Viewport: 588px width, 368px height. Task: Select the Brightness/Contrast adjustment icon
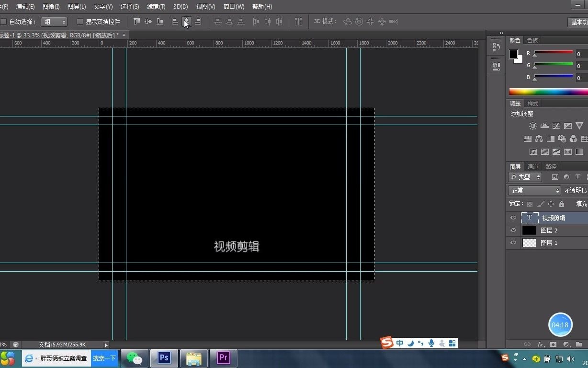pos(533,126)
